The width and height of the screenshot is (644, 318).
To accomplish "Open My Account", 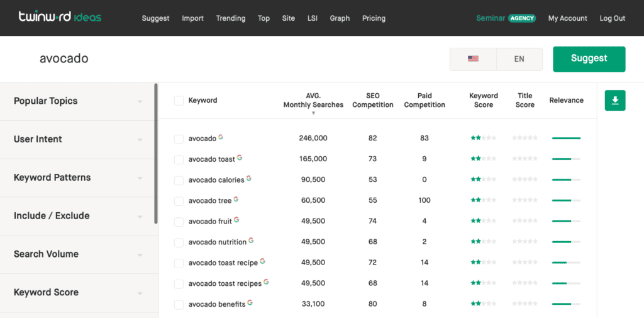I will click(568, 18).
